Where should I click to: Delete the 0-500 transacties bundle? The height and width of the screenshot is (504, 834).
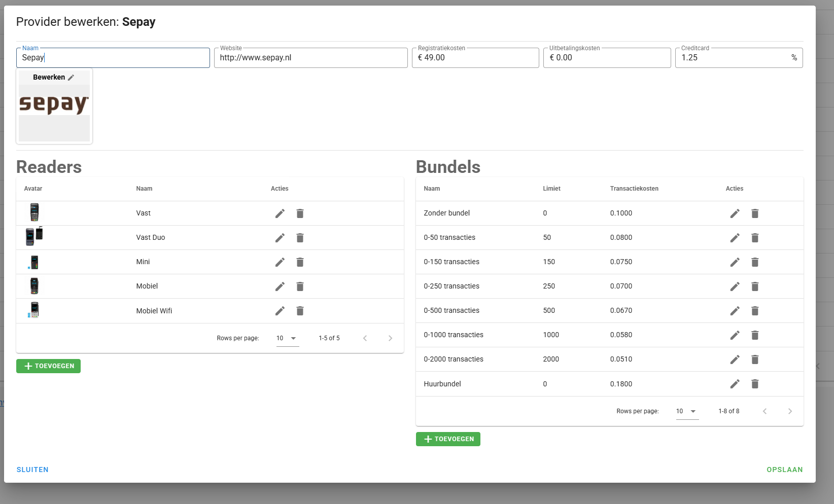pyautogui.click(x=755, y=311)
